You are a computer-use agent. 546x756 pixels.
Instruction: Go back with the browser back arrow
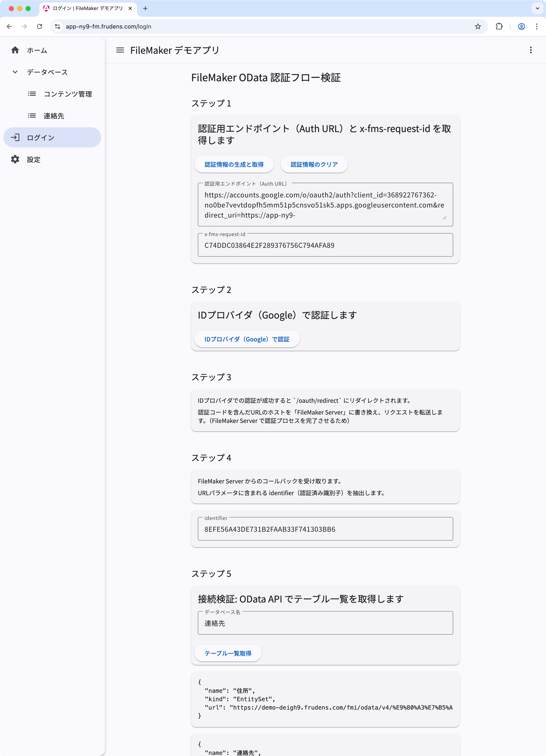pyautogui.click(x=9, y=26)
